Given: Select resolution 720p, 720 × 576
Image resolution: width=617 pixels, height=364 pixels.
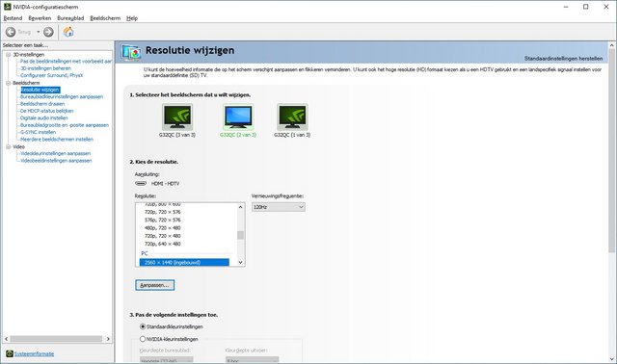Looking at the screenshot, I should pos(163,212).
